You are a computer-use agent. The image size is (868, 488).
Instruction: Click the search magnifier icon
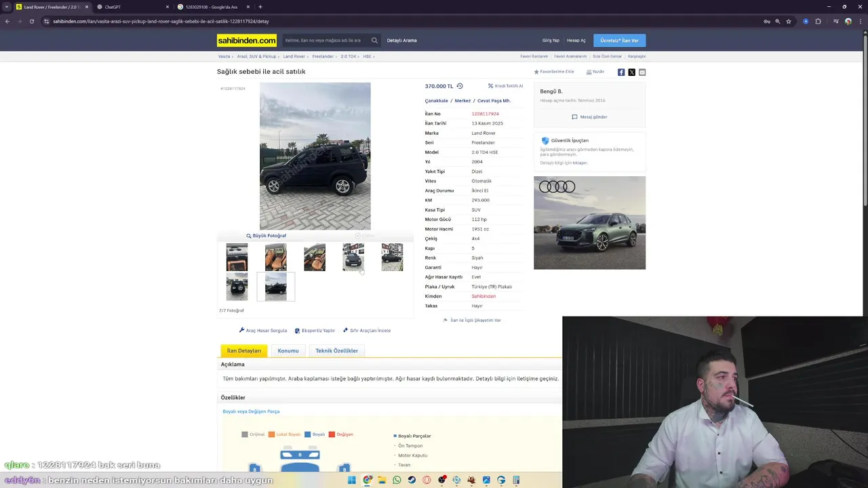374,40
